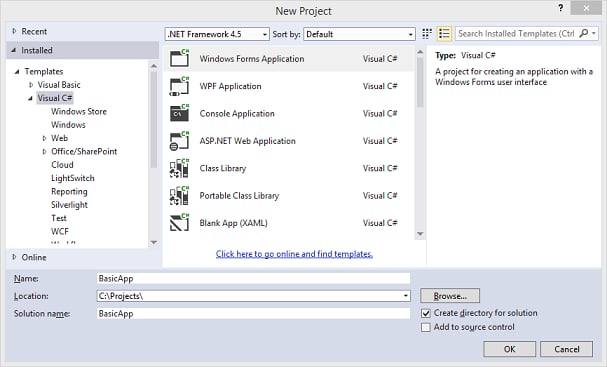The image size is (607, 367).
Task: Click tree panel scrollbar down arrow
Action: coord(154,242)
